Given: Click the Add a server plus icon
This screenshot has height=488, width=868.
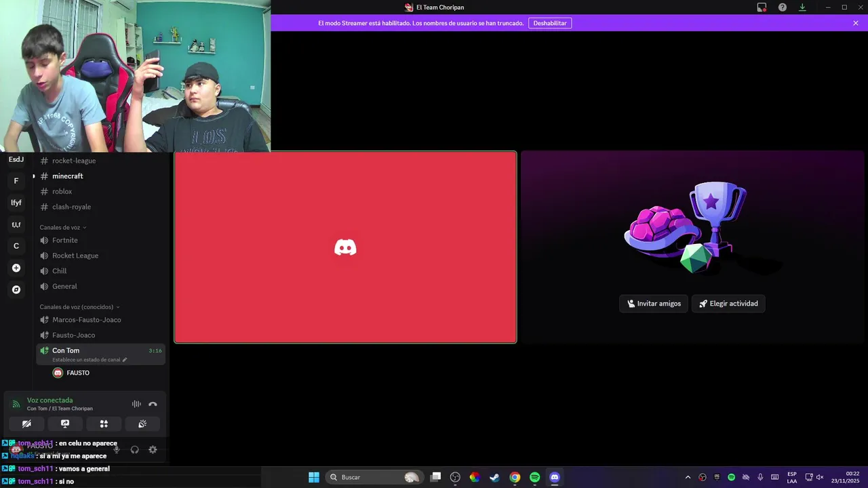Looking at the screenshot, I should [16, 268].
